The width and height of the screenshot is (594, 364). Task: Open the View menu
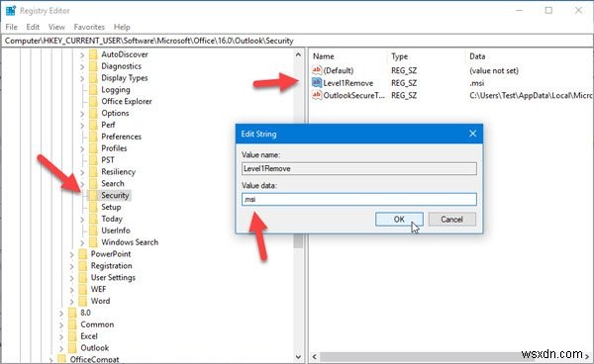[56, 27]
